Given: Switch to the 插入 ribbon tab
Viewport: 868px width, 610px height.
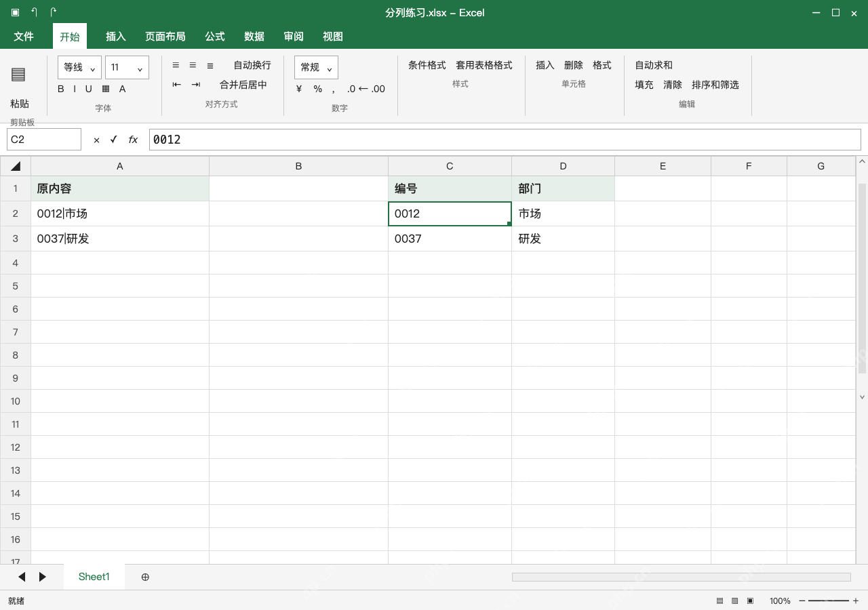Looking at the screenshot, I should 116,37.
